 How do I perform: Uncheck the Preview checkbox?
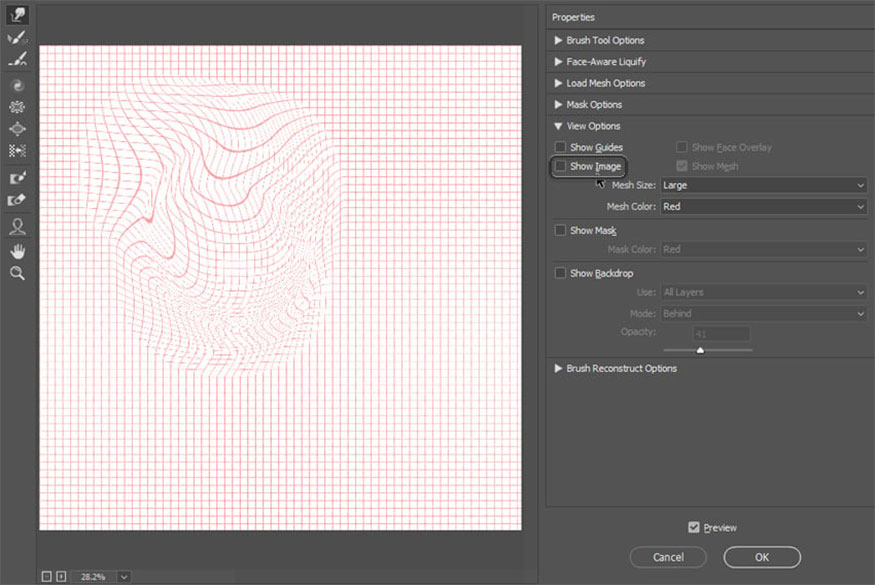tap(694, 528)
